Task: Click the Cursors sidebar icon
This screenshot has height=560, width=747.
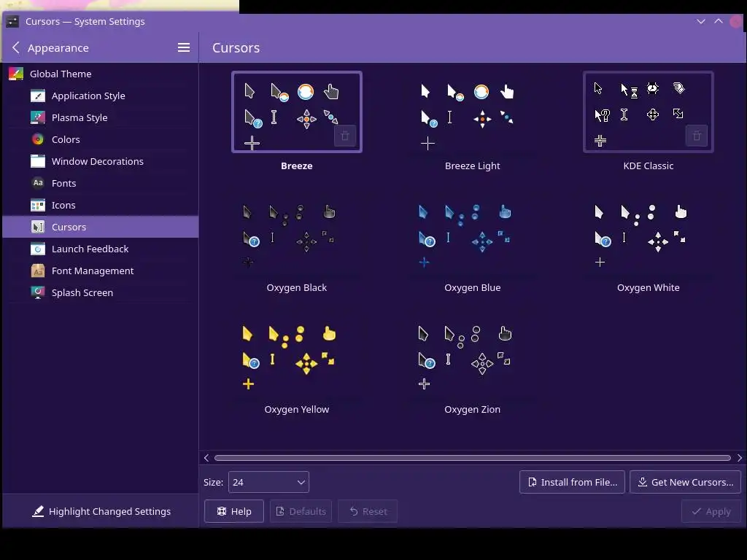Action: (38, 227)
